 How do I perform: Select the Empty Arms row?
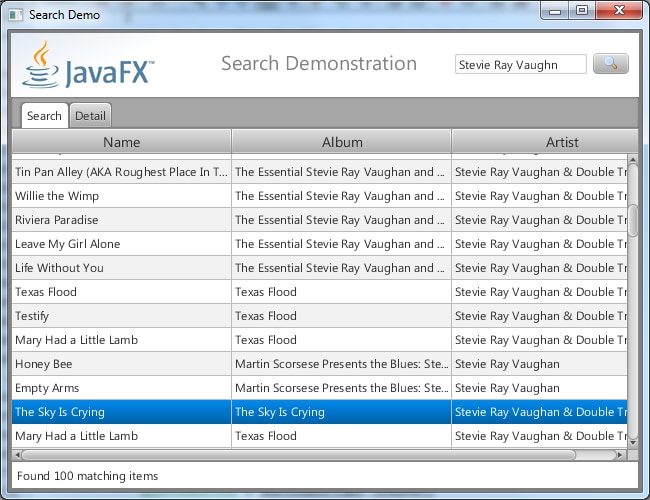[x=121, y=388]
